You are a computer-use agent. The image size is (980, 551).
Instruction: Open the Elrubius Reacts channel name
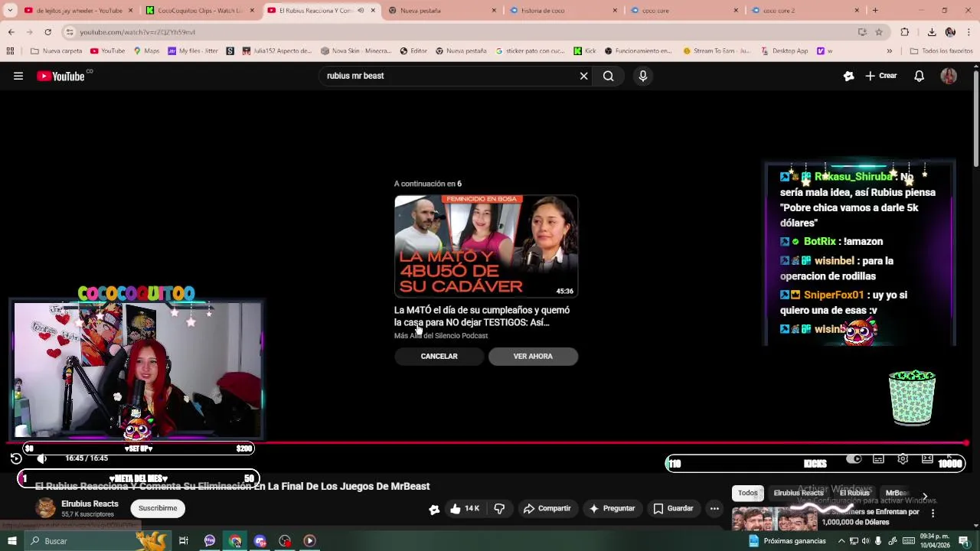click(90, 504)
